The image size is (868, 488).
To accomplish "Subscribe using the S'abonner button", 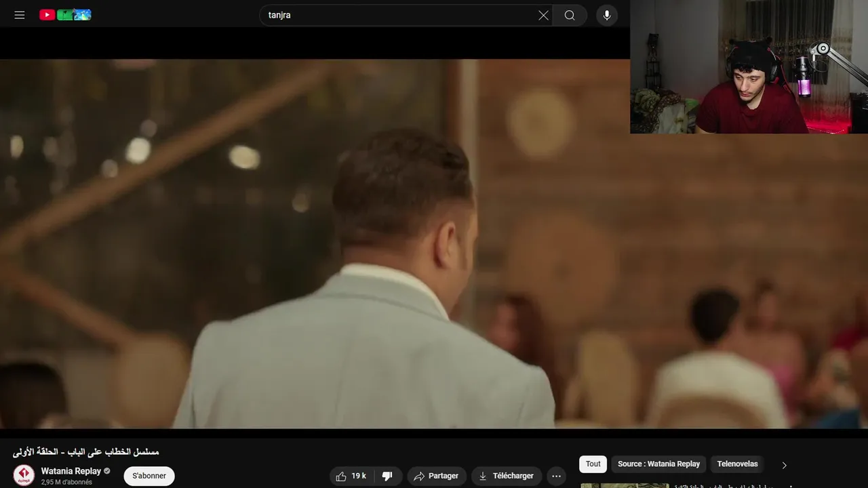I will pyautogui.click(x=149, y=476).
